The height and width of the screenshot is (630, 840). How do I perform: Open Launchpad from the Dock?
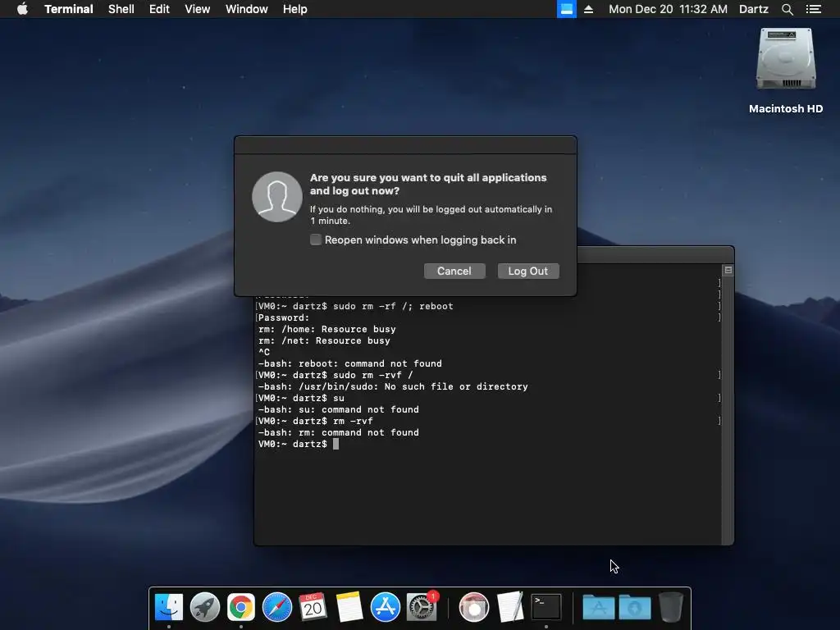[204, 607]
